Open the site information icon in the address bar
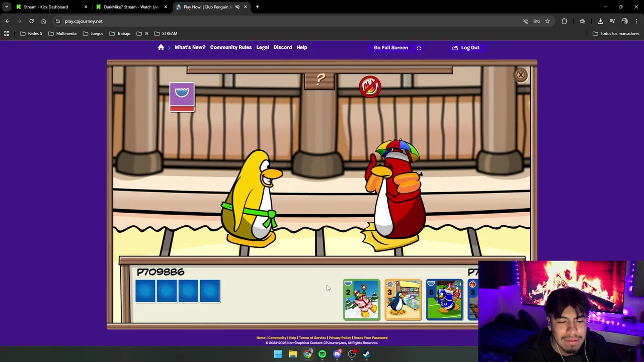 pos(58,21)
